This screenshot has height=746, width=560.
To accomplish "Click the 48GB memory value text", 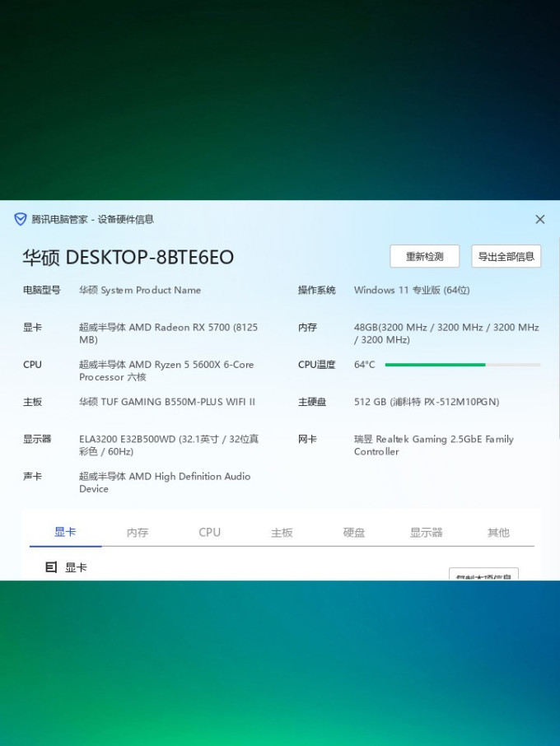I will 446,333.
